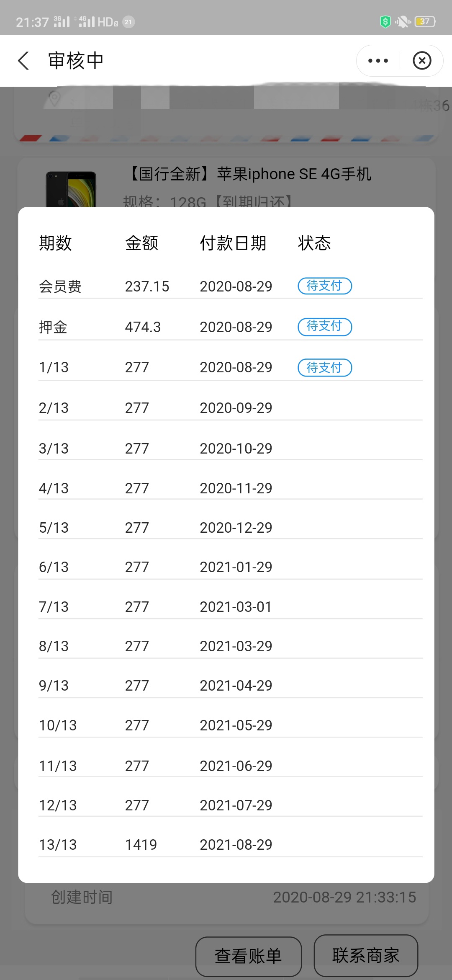Tap the 付款日期 column header
The image size is (452, 980).
tap(233, 243)
